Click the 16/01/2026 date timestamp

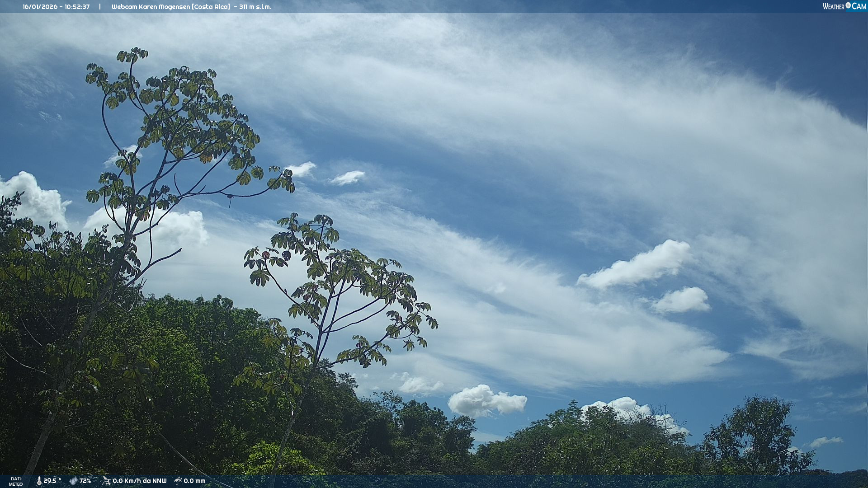(40, 7)
